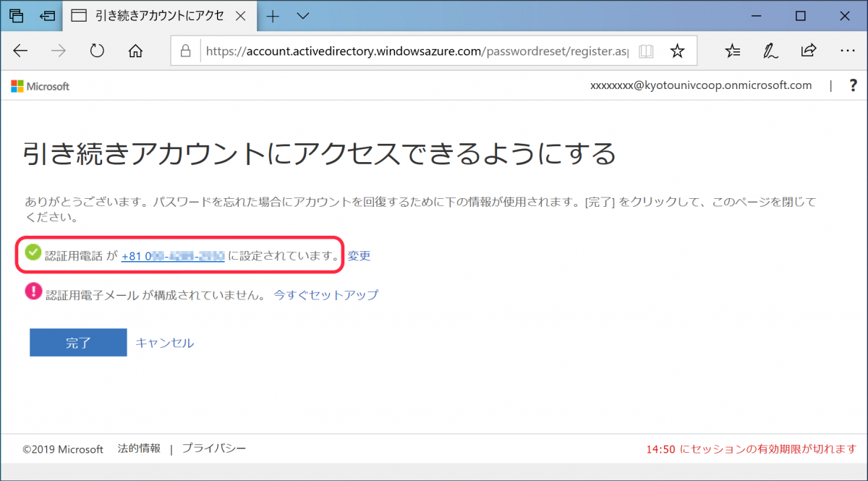Click the Add notes (Web Ink) icon
Screen dimensions: 868x481
770,51
